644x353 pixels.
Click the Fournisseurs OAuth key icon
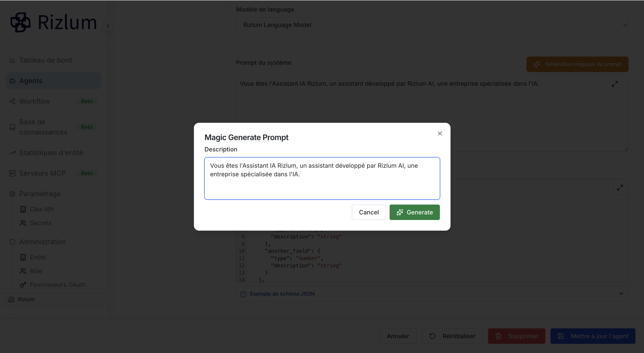pyautogui.click(x=23, y=285)
